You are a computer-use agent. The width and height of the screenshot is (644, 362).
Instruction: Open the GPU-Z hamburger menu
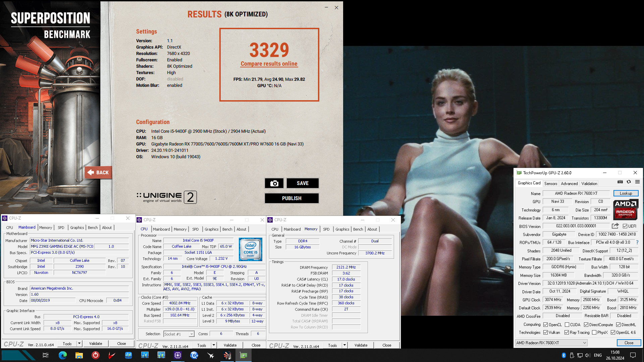click(637, 182)
